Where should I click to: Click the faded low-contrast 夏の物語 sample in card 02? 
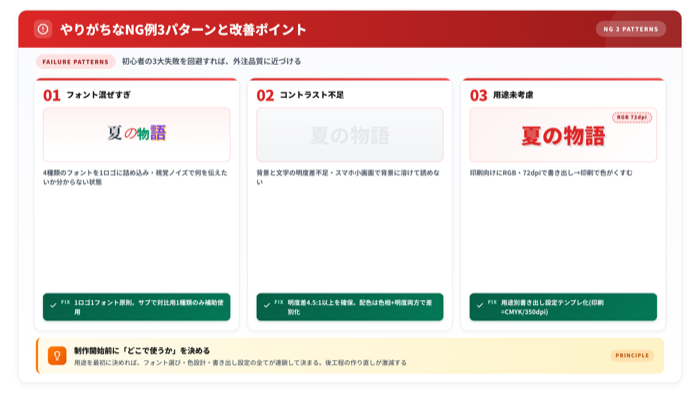tap(350, 135)
